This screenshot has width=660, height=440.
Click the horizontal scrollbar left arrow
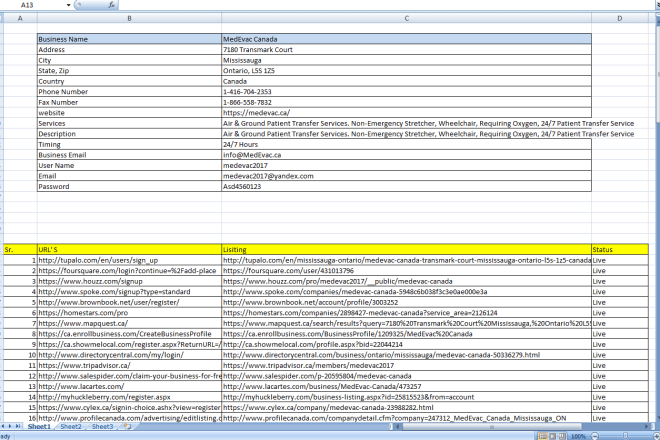tap(397, 427)
